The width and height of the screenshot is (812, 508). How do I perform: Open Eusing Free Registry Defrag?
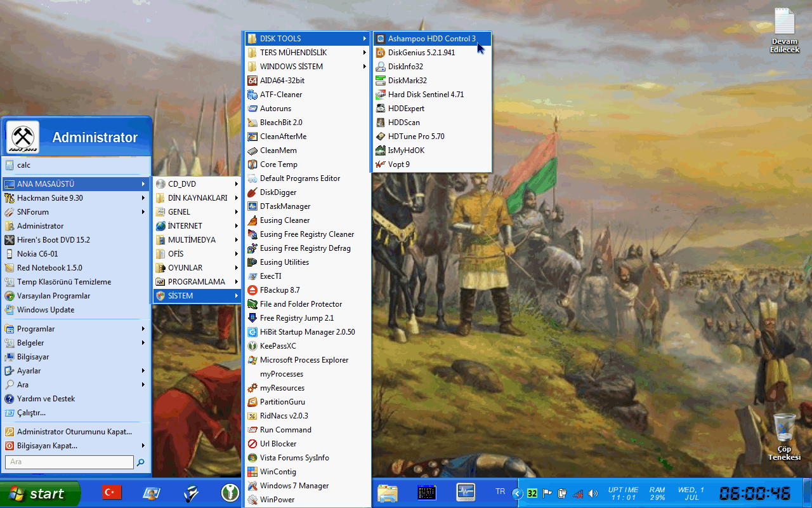point(307,248)
